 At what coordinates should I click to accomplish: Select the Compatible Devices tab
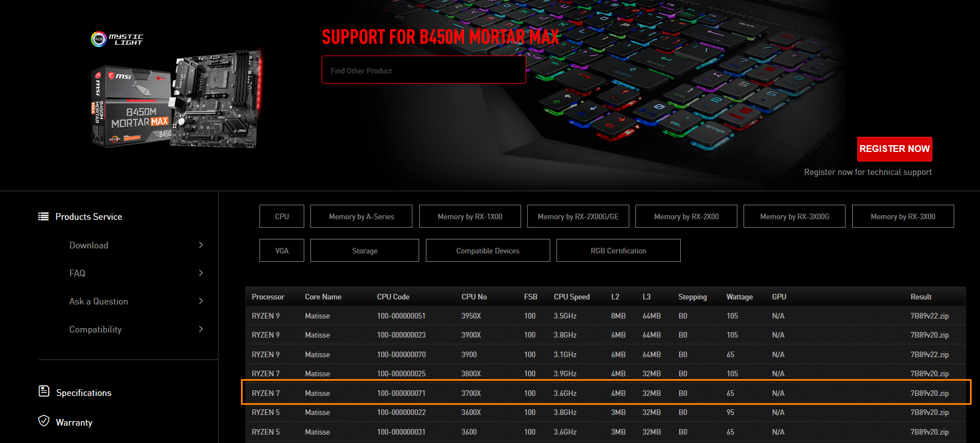click(488, 251)
